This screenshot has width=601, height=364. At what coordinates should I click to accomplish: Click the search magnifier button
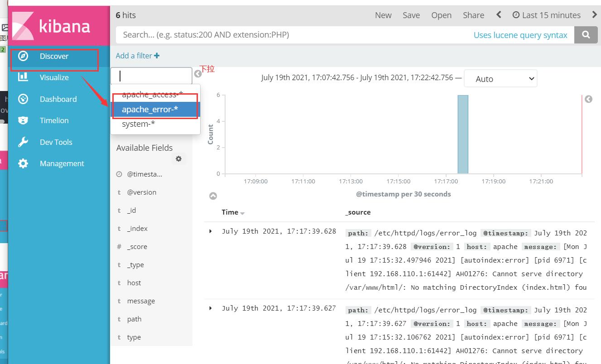pyautogui.click(x=586, y=34)
